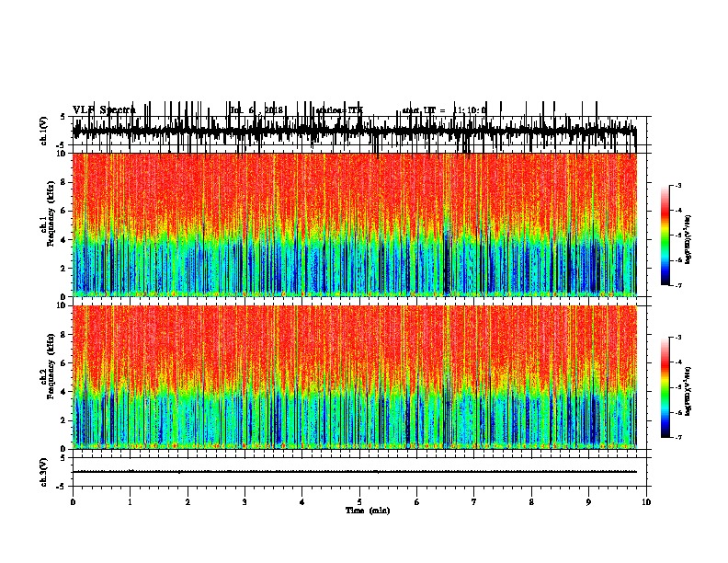Click the "-3" label on ch.1 colorbar
The width and height of the screenshot is (728, 563).
click(678, 186)
